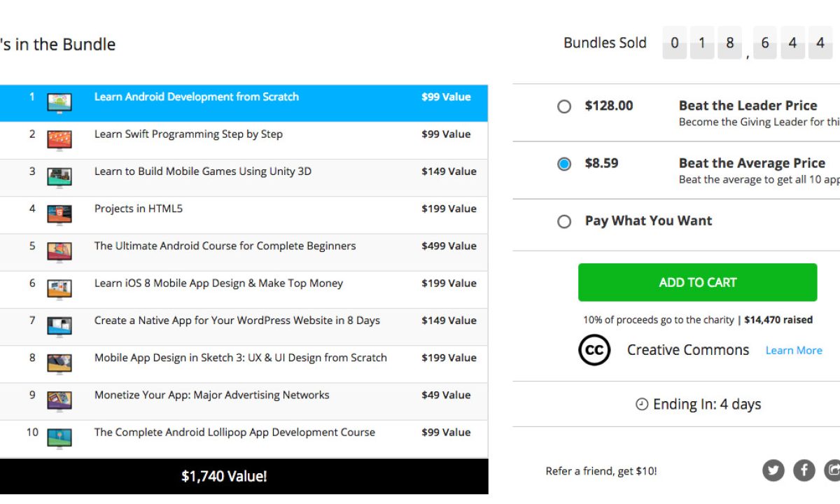Screen dimensions: 840x504
Task: Open Learn iOS 8 Mobile App Design row
Action: [x=218, y=283]
